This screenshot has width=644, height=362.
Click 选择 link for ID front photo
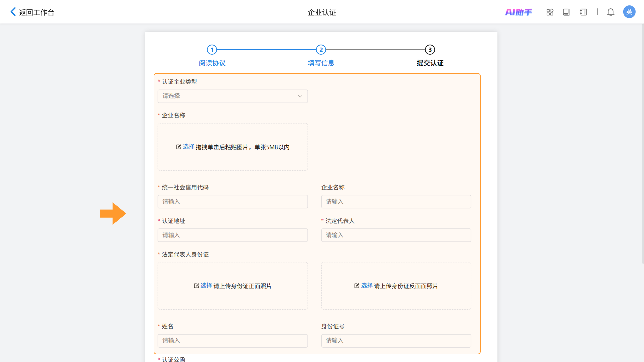click(x=206, y=286)
